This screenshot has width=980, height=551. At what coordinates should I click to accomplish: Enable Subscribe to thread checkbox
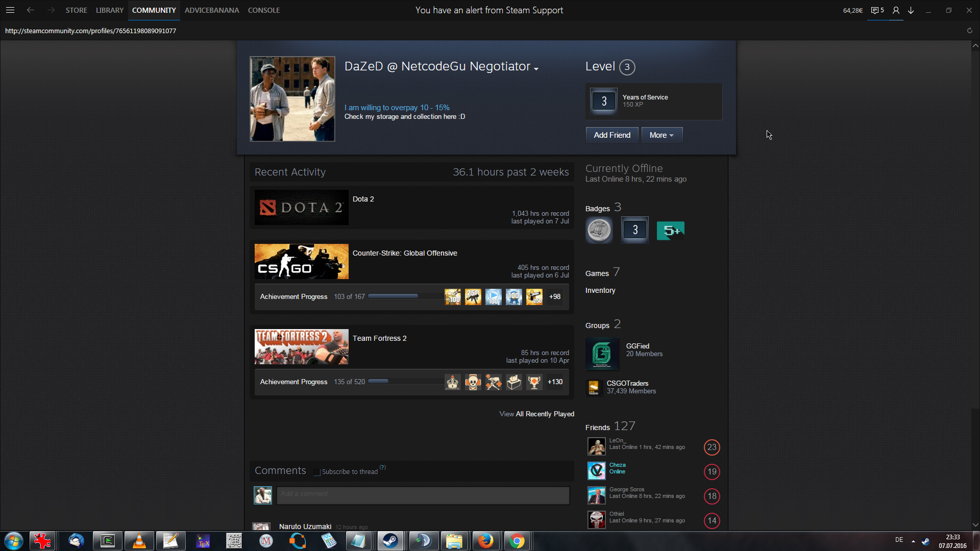tap(317, 472)
